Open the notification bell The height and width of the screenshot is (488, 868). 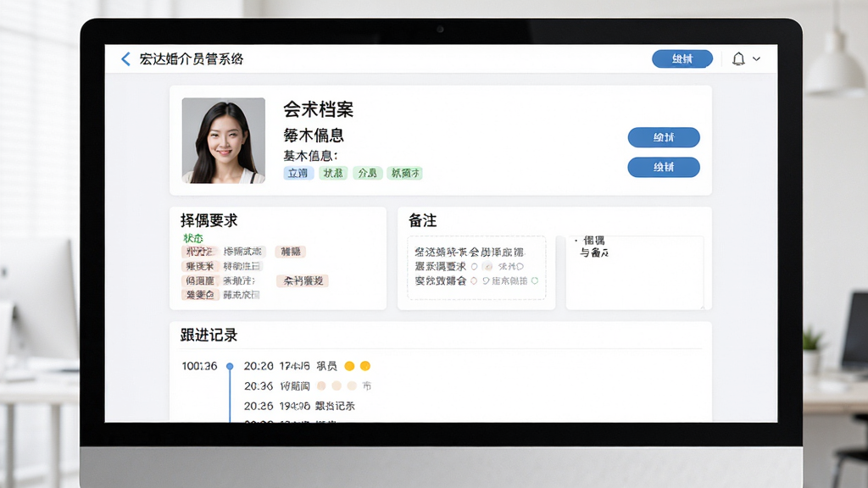click(738, 58)
